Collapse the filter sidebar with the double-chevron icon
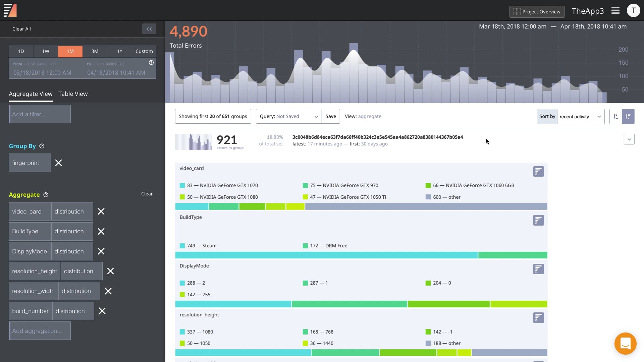This screenshot has height=362, width=644. click(x=149, y=29)
